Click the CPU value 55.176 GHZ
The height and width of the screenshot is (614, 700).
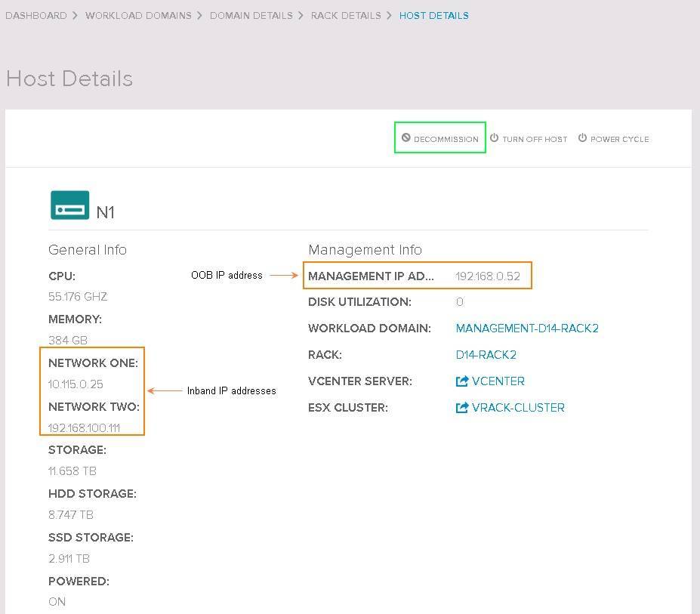tap(78, 297)
